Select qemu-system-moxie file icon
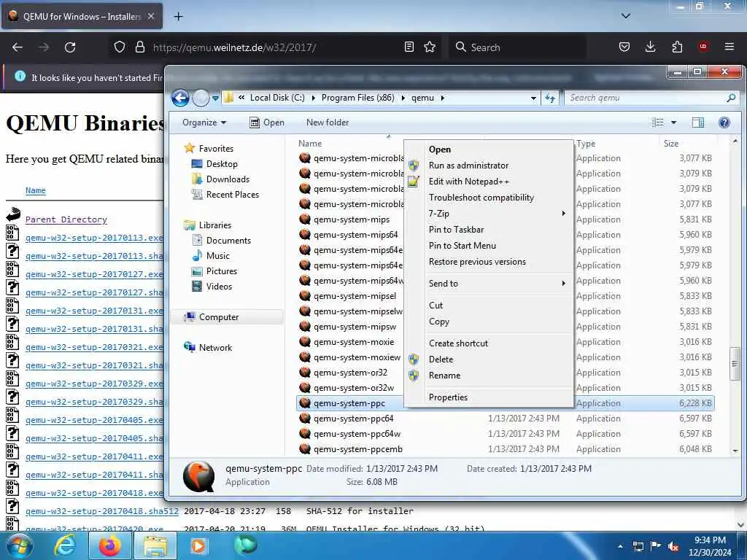This screenshot has width=747, height=560. point(305,342)
